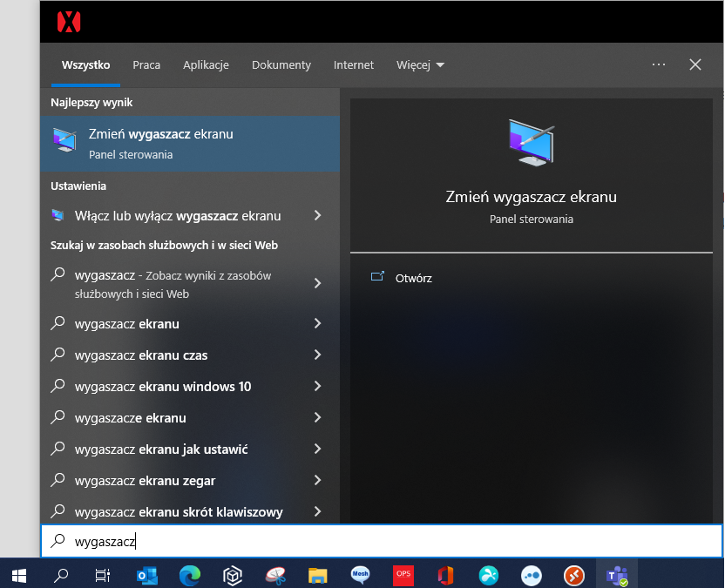Open Task View on the taskbar
Viewport: 725px width, 588px height.
tap(103, 576)
